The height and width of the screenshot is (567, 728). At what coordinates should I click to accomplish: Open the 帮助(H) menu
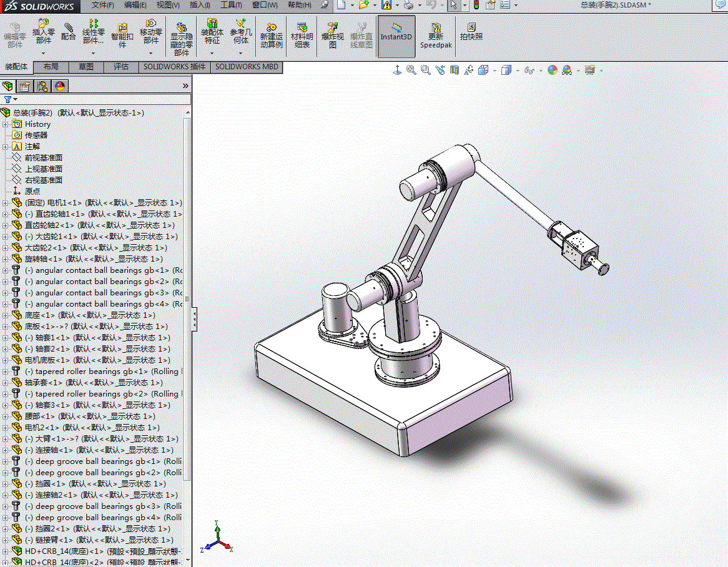point(300,5)
